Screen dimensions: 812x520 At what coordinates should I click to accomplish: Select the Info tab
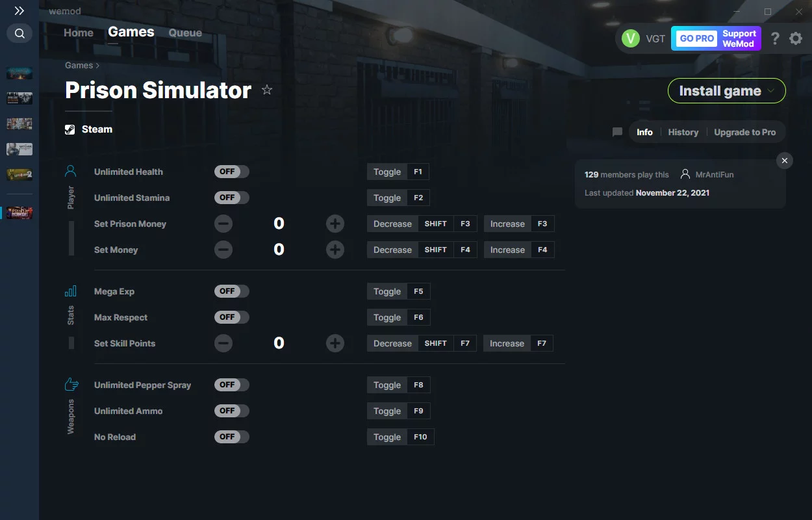(x=644, y=132)
